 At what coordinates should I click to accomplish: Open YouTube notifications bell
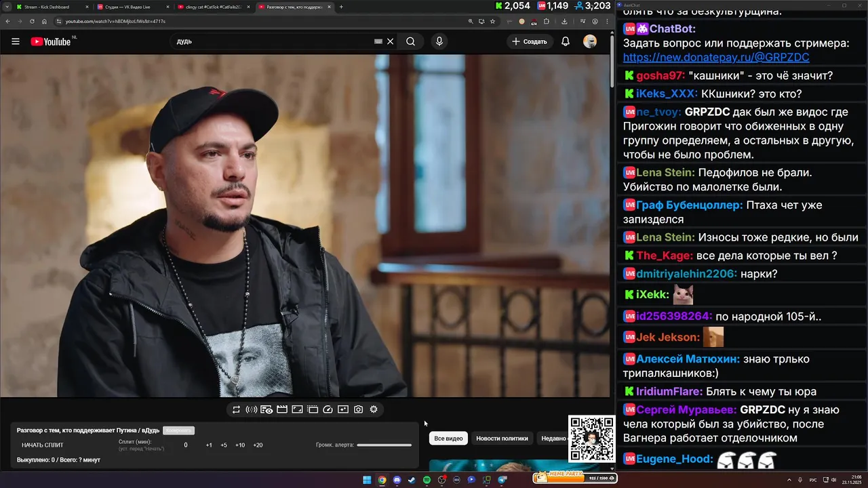click(566, 41)
